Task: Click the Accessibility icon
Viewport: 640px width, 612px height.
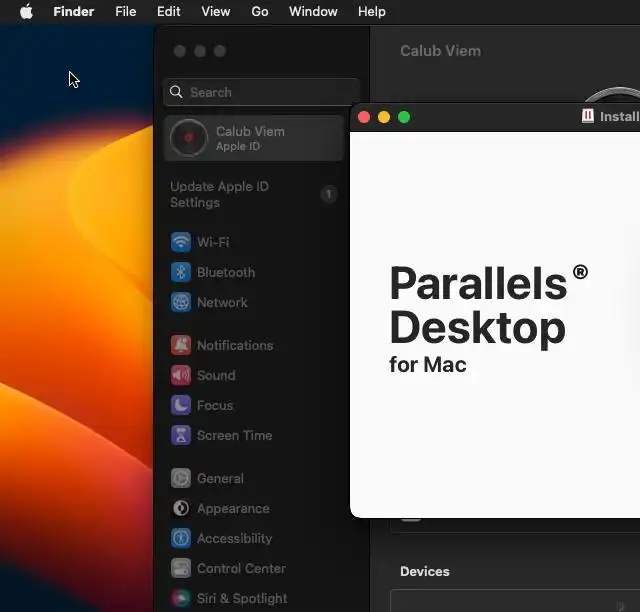Action: coord(181,539)
